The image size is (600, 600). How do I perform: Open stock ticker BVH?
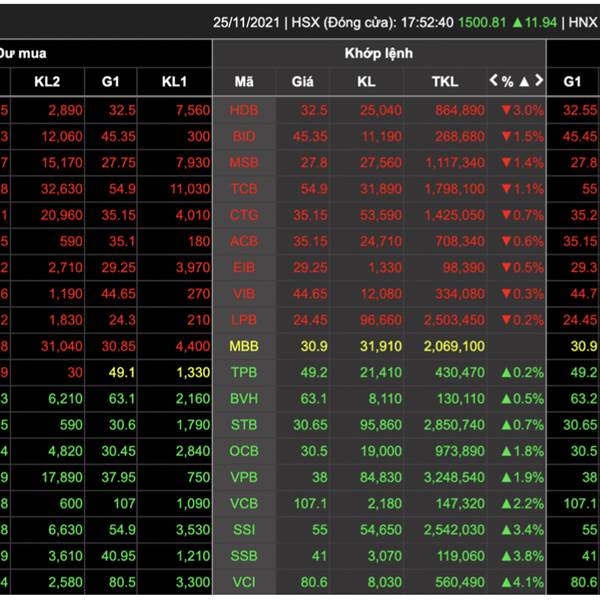coord(244,399)
